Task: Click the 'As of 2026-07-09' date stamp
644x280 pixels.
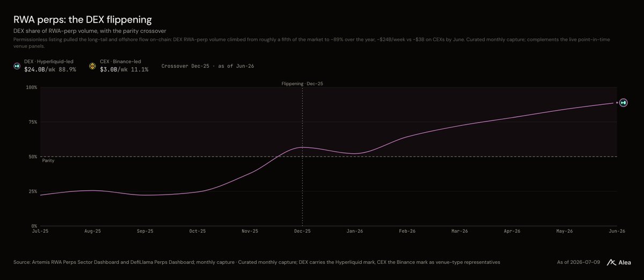Action: coord(579,262)
